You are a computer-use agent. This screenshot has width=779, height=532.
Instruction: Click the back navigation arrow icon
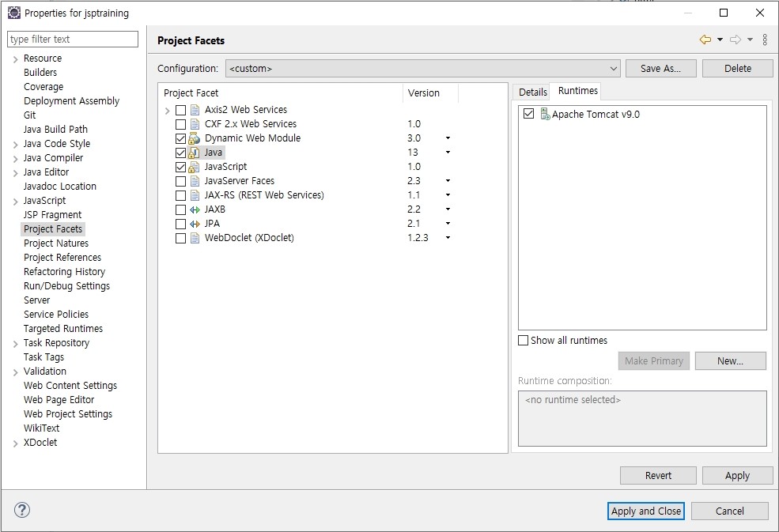pos(705,40)
